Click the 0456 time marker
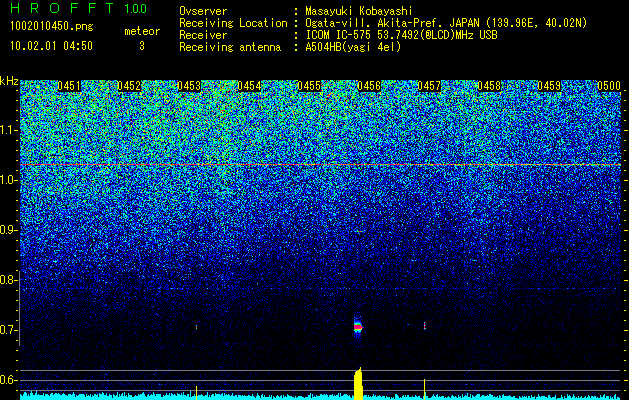629x400 pixels. pos(369,86)
